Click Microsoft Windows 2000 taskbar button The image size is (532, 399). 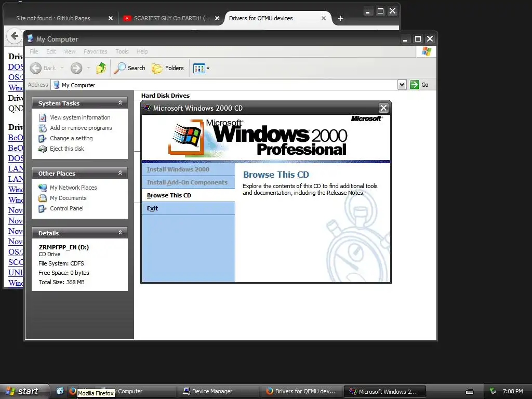384,391
